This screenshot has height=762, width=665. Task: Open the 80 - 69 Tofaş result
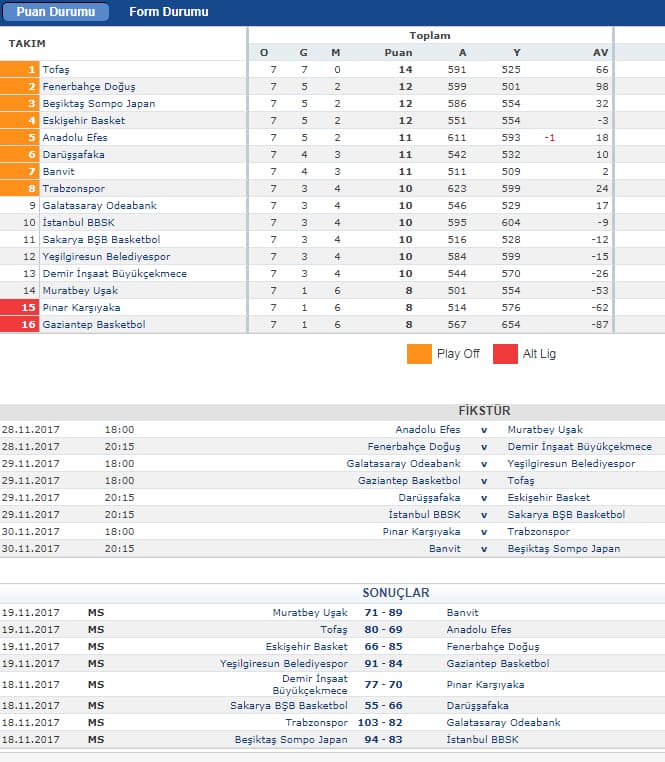[384, 629]
